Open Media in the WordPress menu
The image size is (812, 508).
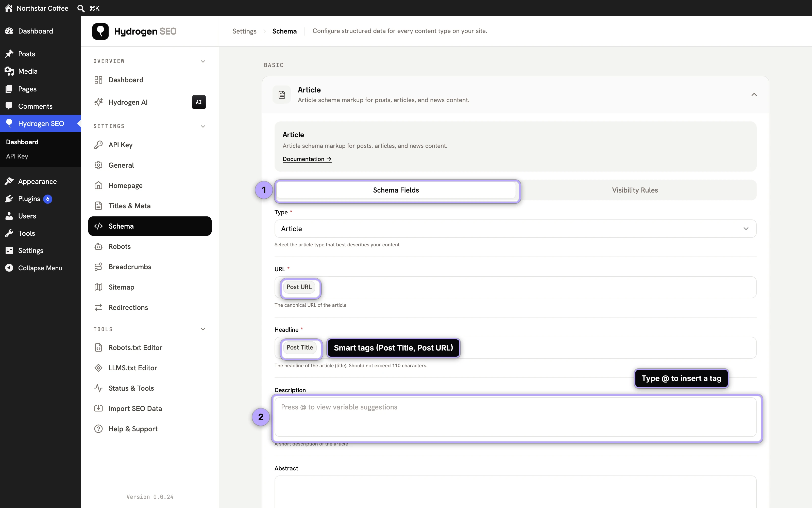pos(41,71)
